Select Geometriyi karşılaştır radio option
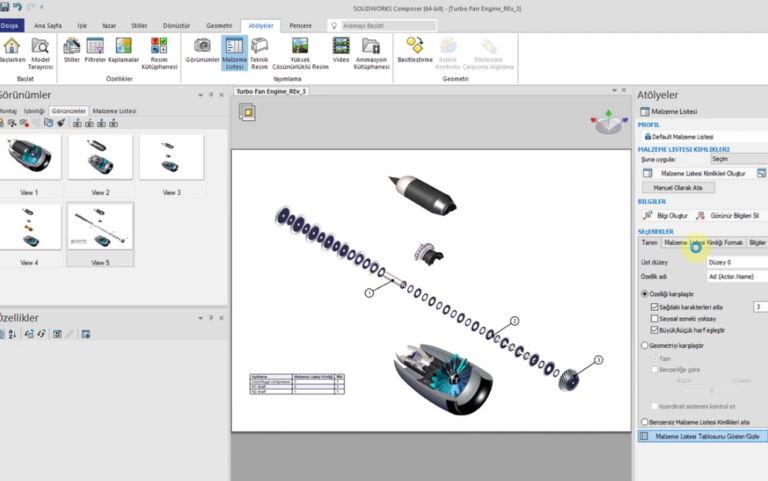This screenshot has height=481, width=768. coord(644,345)
